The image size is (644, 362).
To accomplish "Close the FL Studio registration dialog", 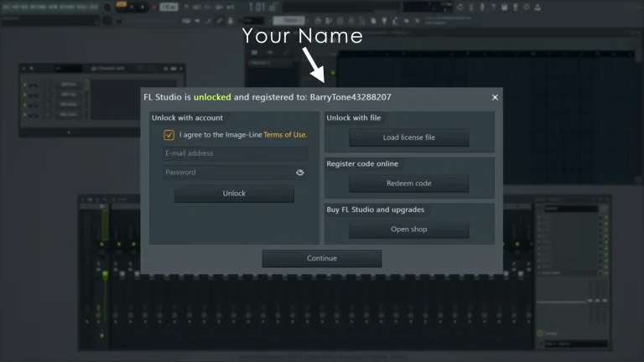I will 495,97.
